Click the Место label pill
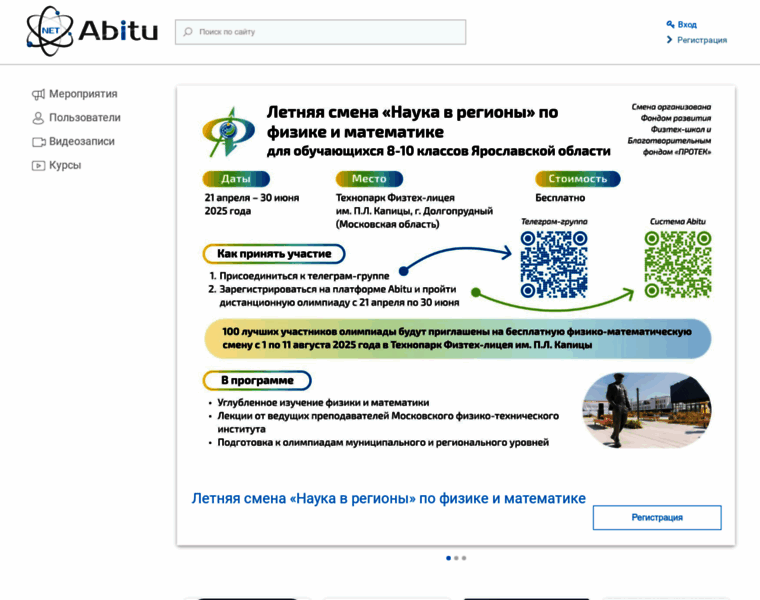Screen dimensions: 760x600 click(369, 179)
